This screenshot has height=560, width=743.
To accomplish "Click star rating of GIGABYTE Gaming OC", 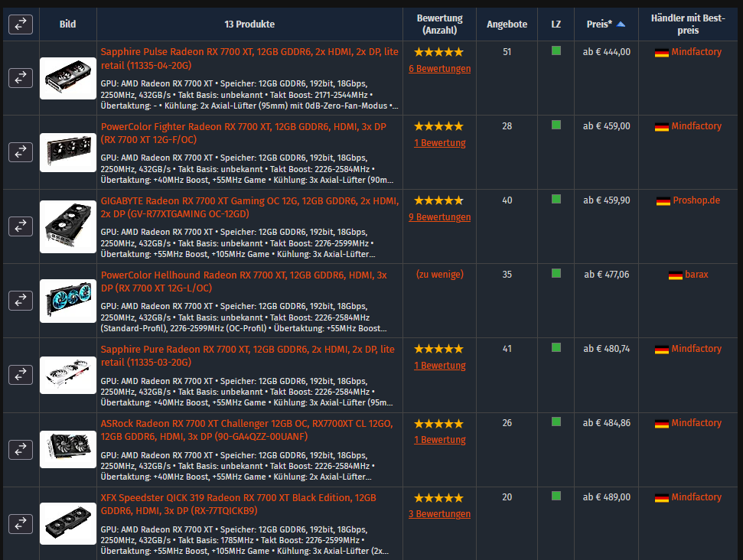I will 438,201.
